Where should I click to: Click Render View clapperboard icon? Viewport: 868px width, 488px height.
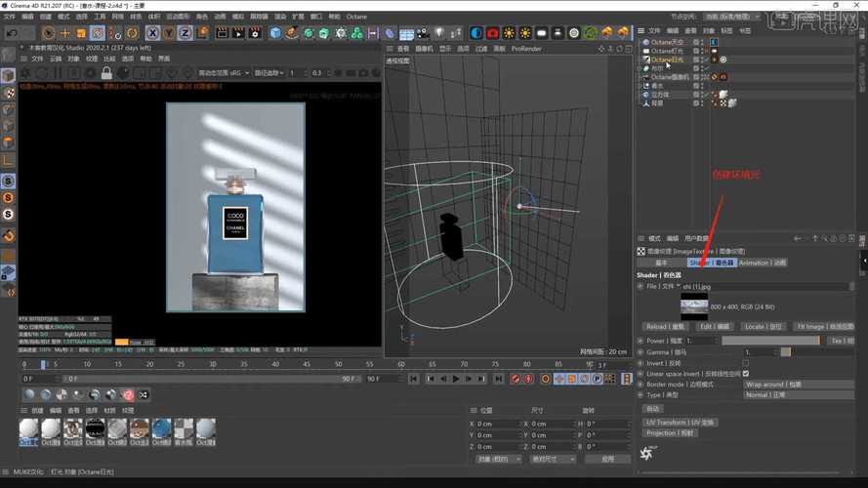coord(222,34)
